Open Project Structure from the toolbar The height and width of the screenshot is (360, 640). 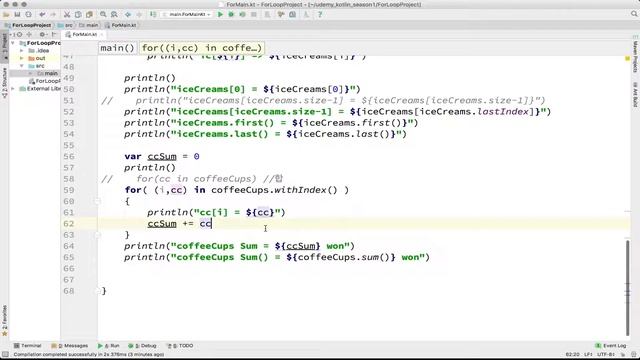pyautogui.click(x=292, y=15)
